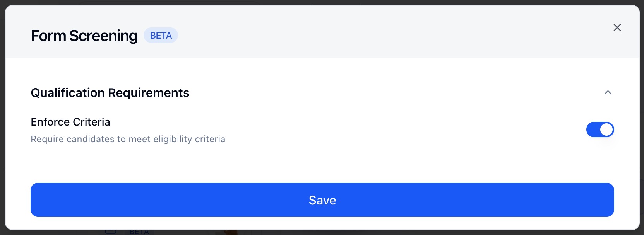Click the Enforce Criteria label
644x235 pixels.
point(70,122)
